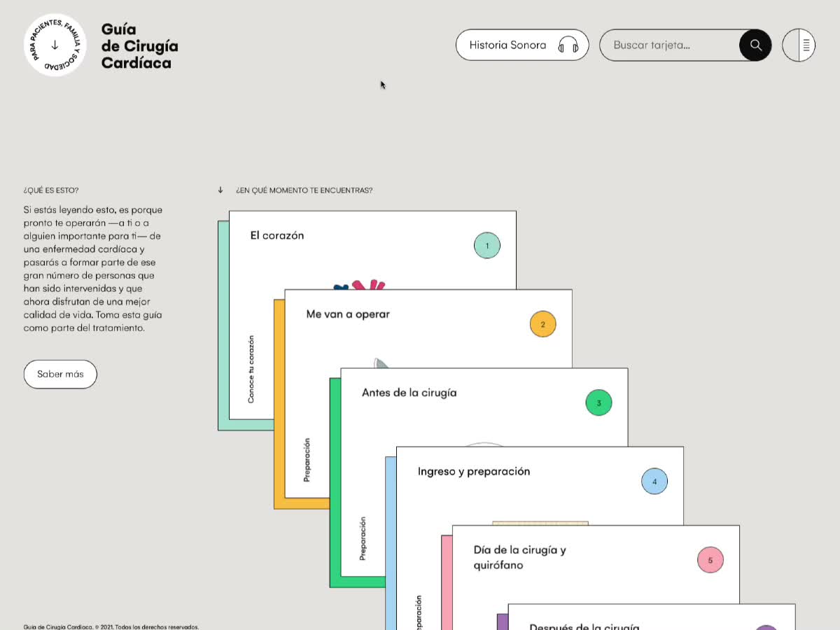840x630 pixels.
Task: Click the Guía de Cirugía Cardíaca title
Action: (139, 46)
